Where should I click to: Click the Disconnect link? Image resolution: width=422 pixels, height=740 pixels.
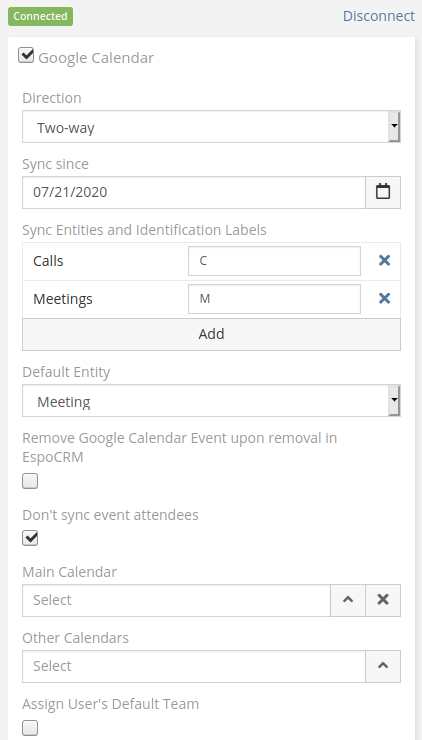point(379,16)
